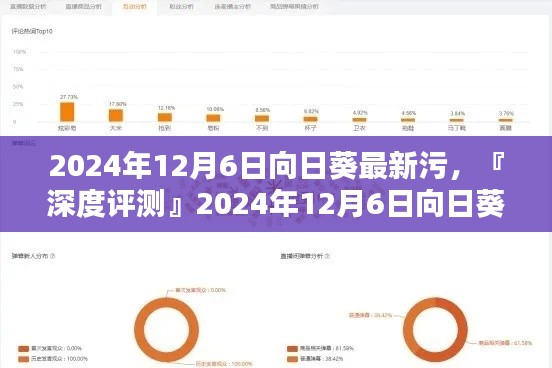The image size is (552, 368).
Task: Click the 普通弹幕 38.42% callout beside right donut
Action: pos(370,315)
